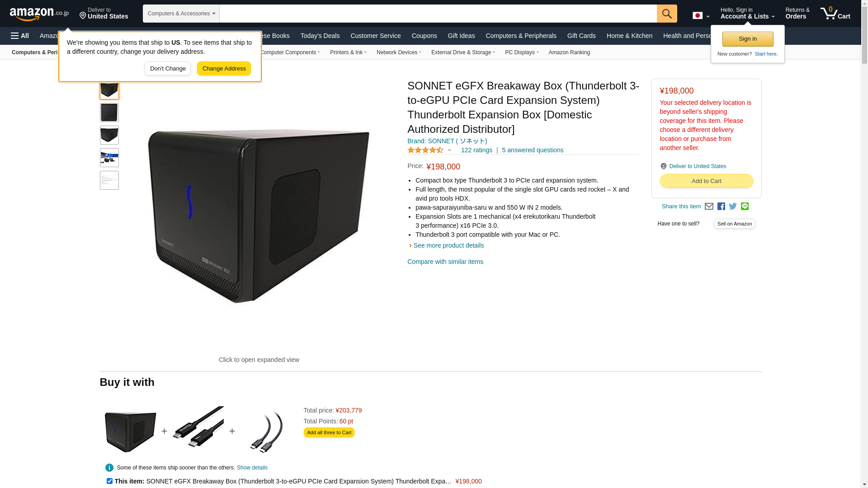Share this item on Twitter
The image size is (868, 488).
click(733, 206)
